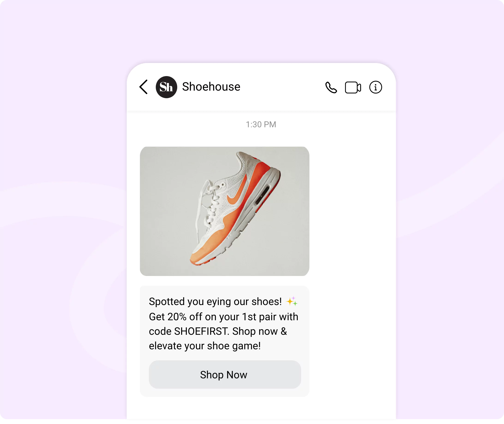Click the 'elevate your shoe game!' text
The height and width of the screenshot is (424, 504).
[205, 346]
